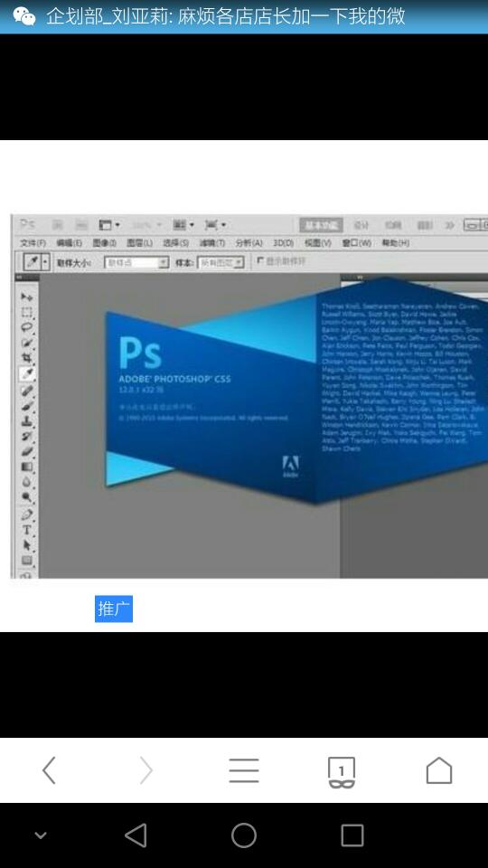Viewport: 488px width, 868px height.
Task: Open the 编辑(E) menu
Action: tap(70, 242)
